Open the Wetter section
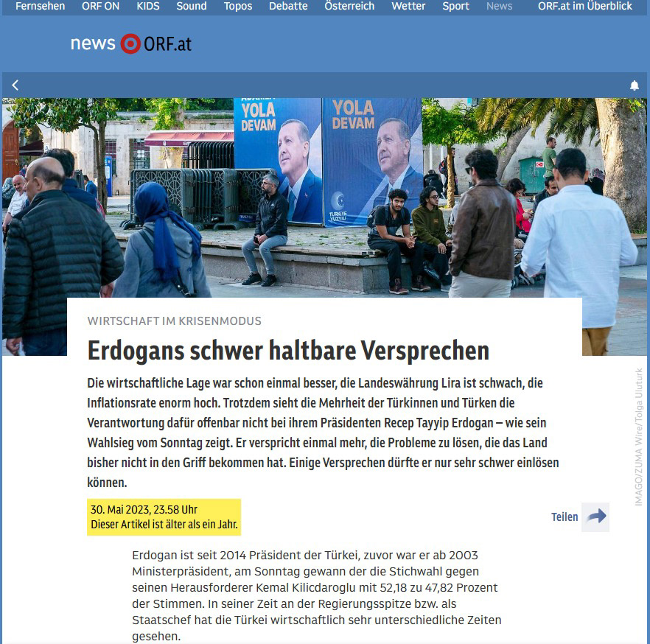Screen dimensions: 650x644 pyautogui.click(x=410, y=6)
